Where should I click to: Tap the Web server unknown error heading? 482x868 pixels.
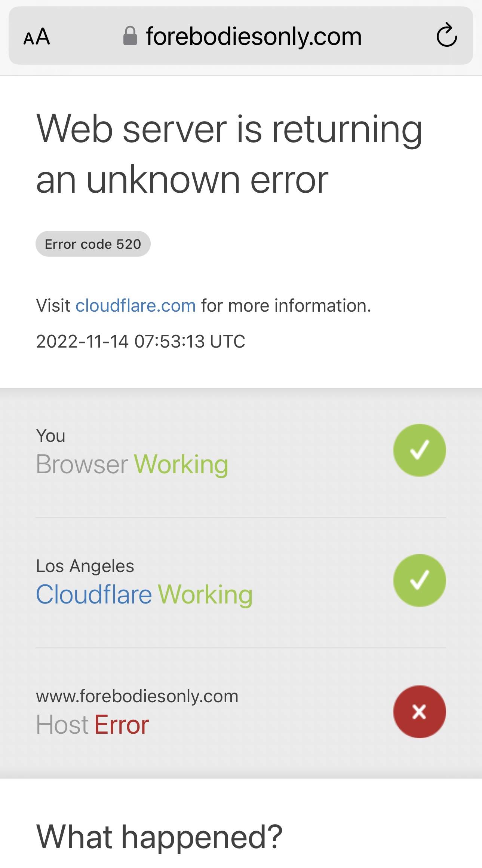[229, 155]
